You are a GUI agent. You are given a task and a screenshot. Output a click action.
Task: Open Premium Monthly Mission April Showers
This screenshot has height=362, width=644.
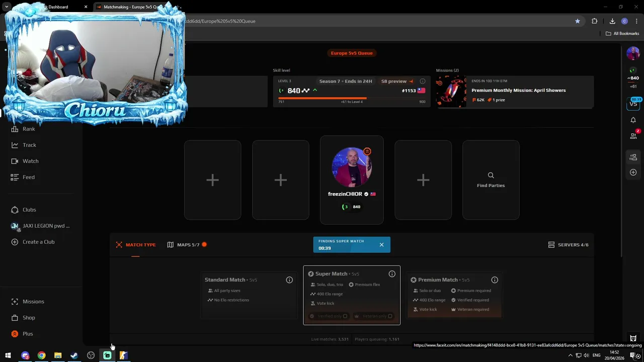(518, 90)
